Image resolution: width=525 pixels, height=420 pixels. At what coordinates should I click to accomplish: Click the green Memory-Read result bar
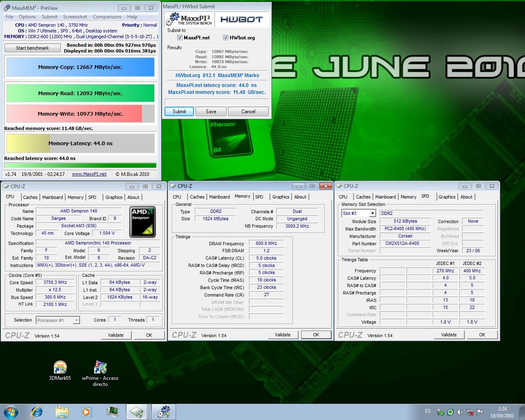[80, 93]
